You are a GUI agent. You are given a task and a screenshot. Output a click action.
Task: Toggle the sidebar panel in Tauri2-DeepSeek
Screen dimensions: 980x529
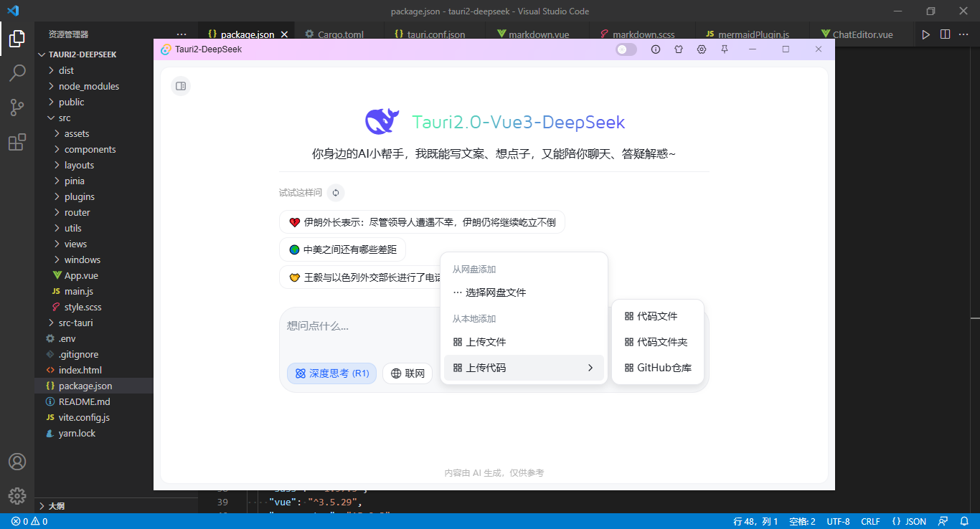[181, 86]
